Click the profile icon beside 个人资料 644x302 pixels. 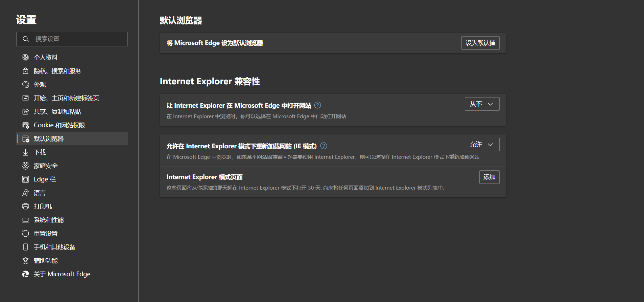[25, 57]
